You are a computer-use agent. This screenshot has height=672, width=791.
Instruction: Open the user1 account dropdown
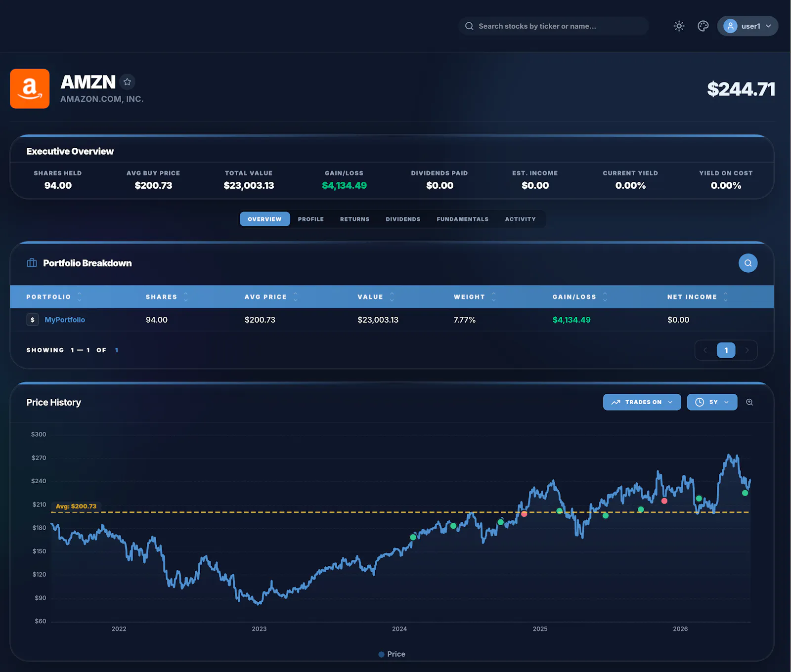747,26
